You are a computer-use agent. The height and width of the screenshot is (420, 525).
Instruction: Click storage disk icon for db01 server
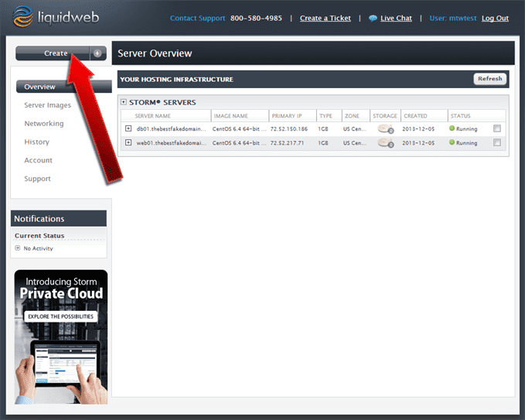pyautogui.click(x=385, y=128)
